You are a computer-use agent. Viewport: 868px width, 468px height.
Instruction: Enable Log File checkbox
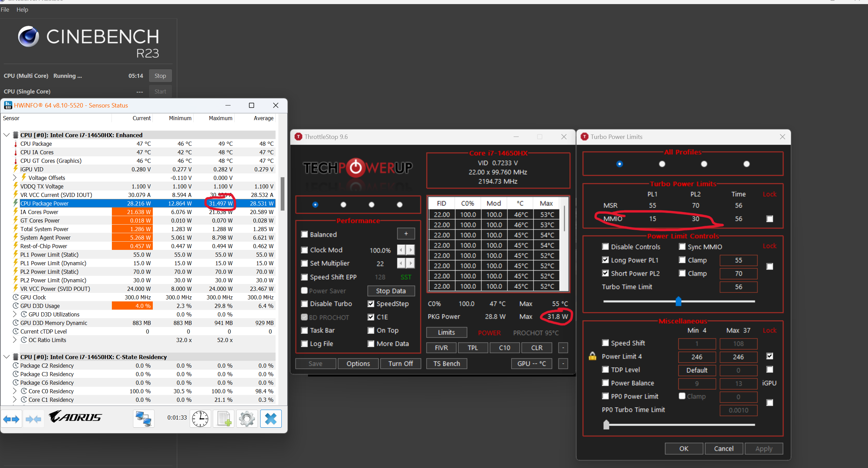click(x=305, y=344)
